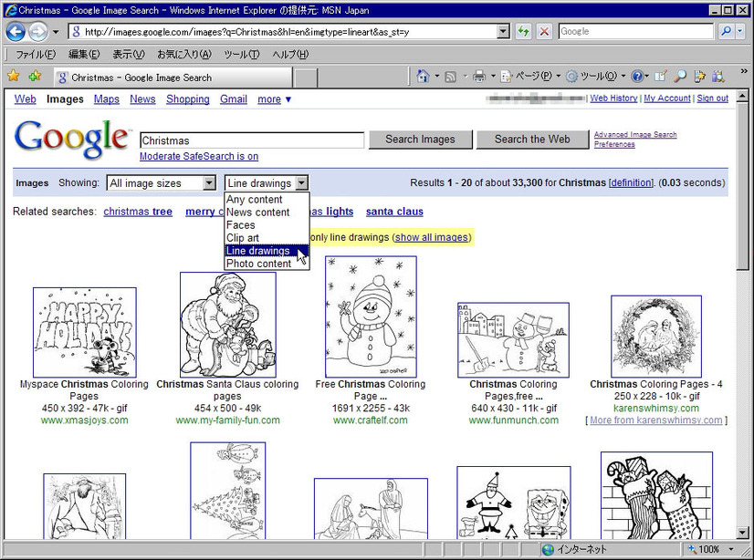
Task: Click the santa claus related search
Action: point(394,212)
